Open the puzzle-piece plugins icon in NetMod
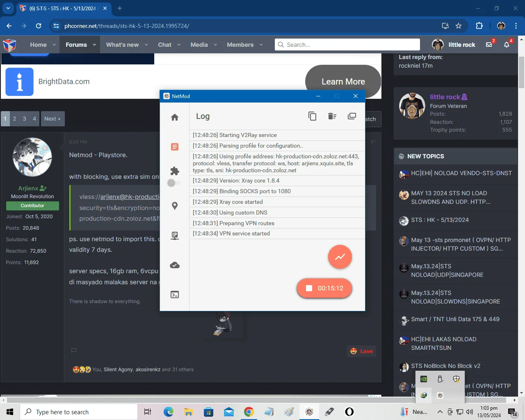525x420 pixels. [x=175, y=171]
